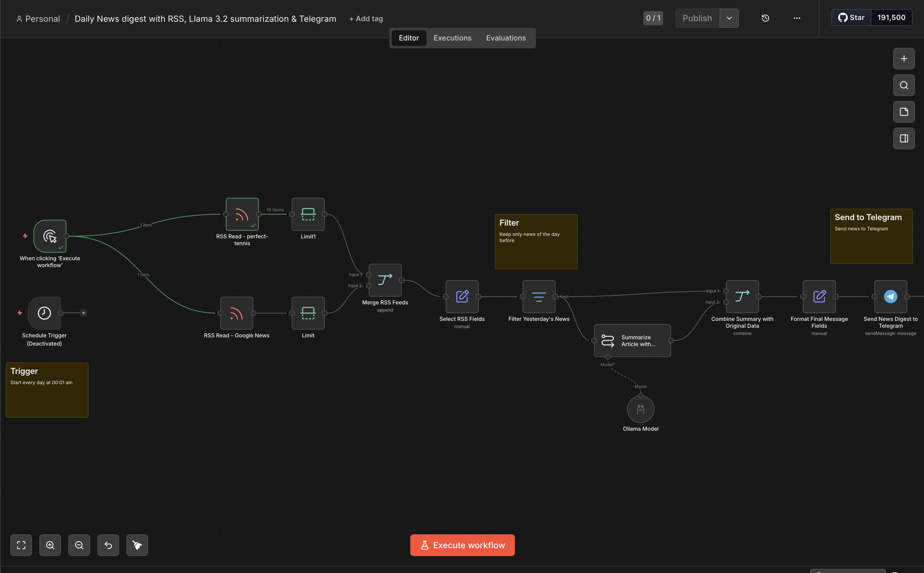Open Send News Digest to Telegram node
924x573 pixels.
[x=891, y=296]
